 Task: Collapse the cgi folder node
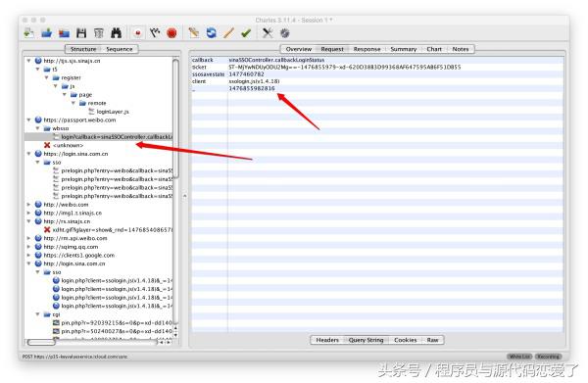pyautogui.click(x=37, y=314)
